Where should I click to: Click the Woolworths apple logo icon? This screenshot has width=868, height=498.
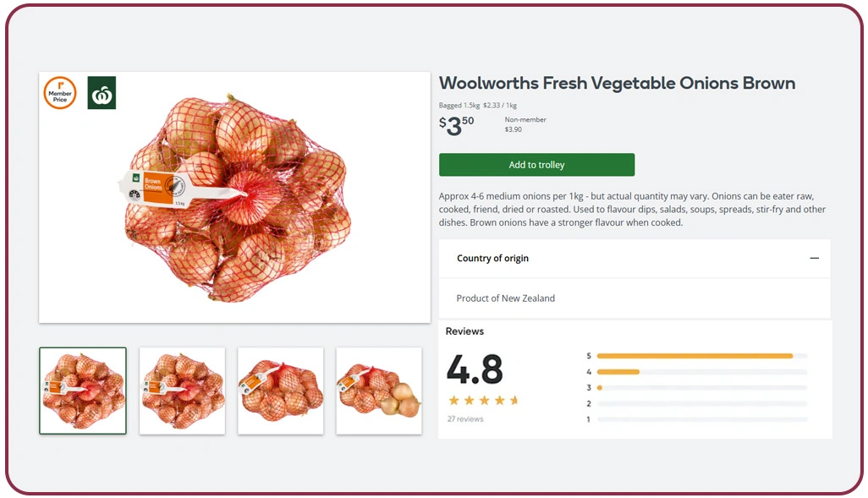100,93
